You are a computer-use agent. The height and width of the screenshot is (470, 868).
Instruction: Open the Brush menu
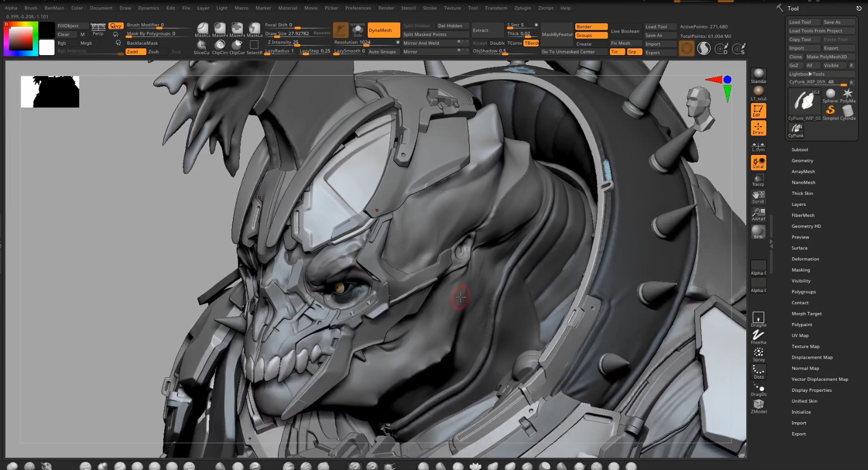(31, 8)
